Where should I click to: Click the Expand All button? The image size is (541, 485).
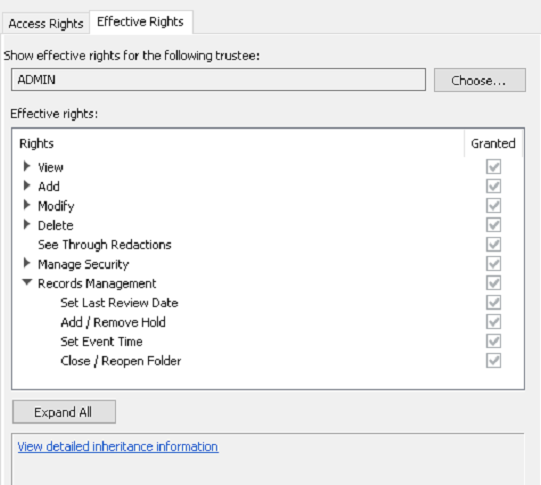point(64,412)
